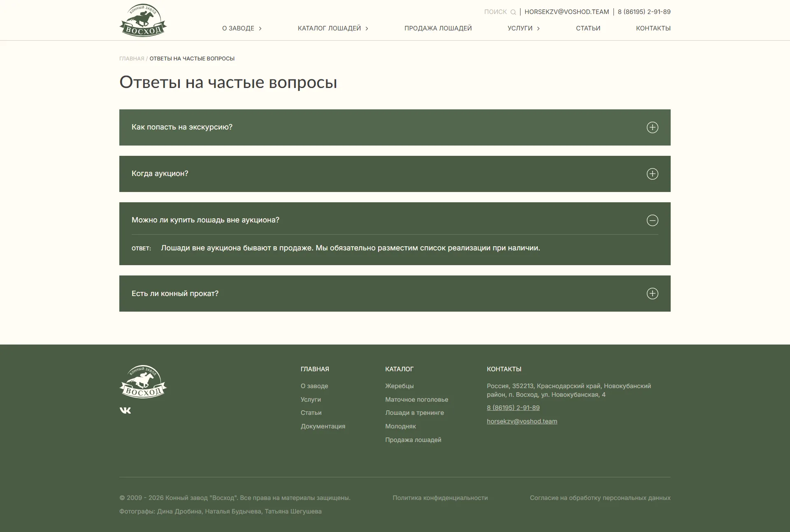Select 'Каталог лошадей' in top navigation
This screenshot has height=532, width=790.
point(329,28)
